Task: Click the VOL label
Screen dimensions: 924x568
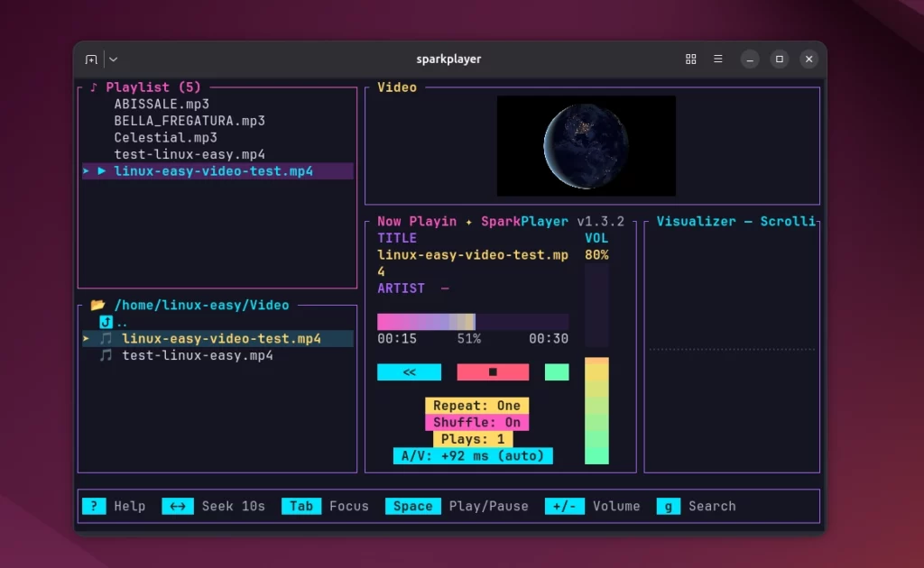Action: (x=596, y=238)
